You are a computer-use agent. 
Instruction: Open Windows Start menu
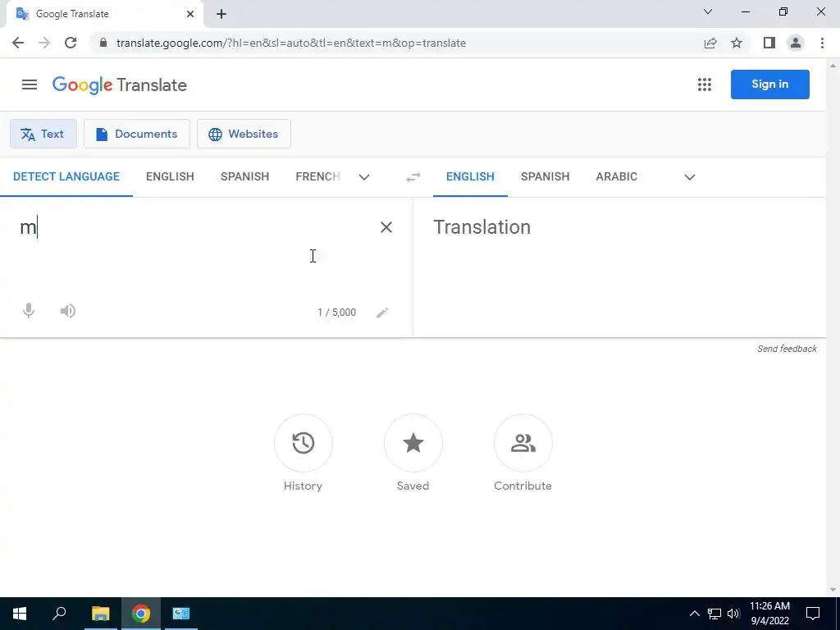(20, 614)
